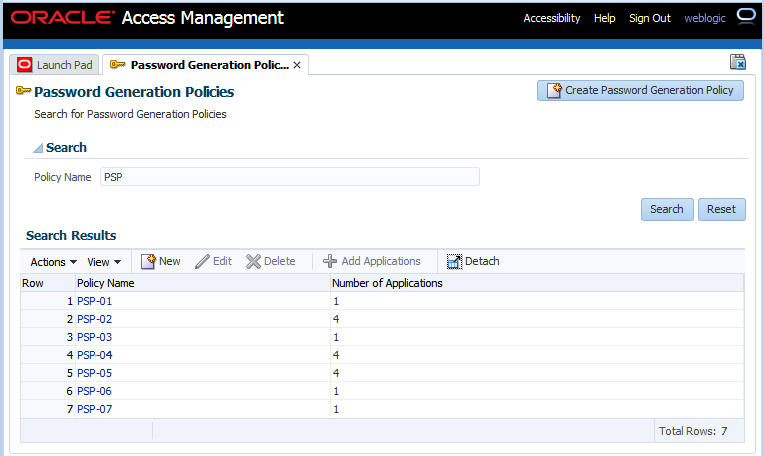Open the Help link in header
764x456 pixels.
604,18
